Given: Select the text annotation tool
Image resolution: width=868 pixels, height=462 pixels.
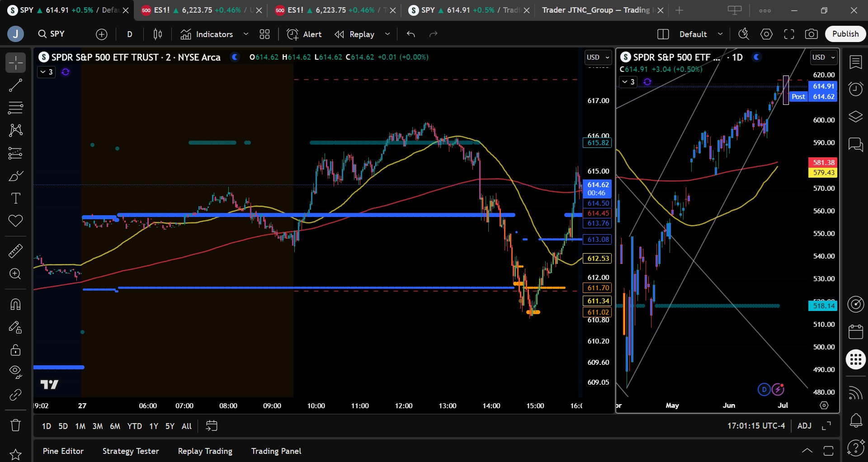Looking at the screenshot, I should [15, 198].
